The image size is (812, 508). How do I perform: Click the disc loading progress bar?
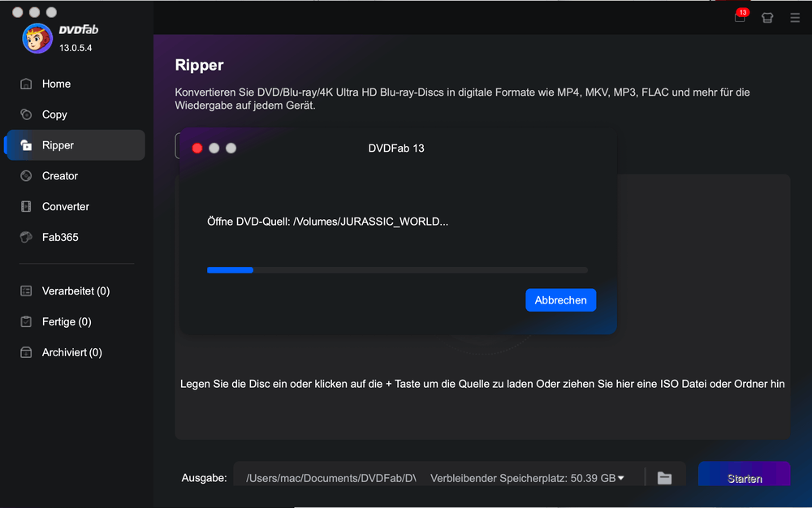(x=397, y=270)
